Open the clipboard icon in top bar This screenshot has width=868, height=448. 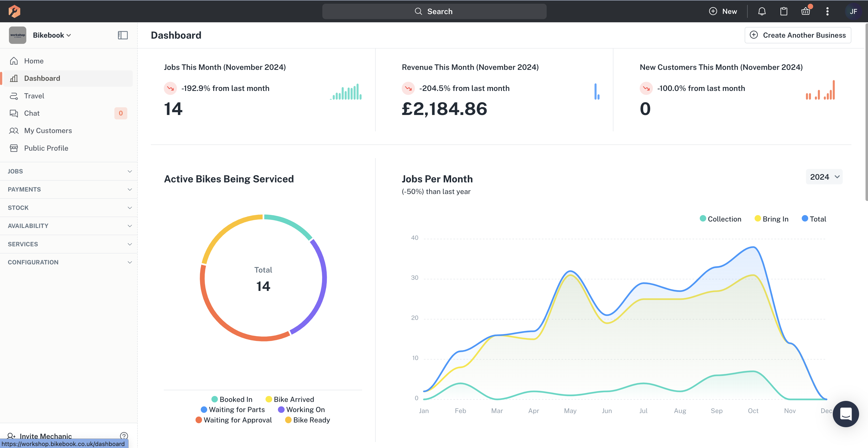783,11
